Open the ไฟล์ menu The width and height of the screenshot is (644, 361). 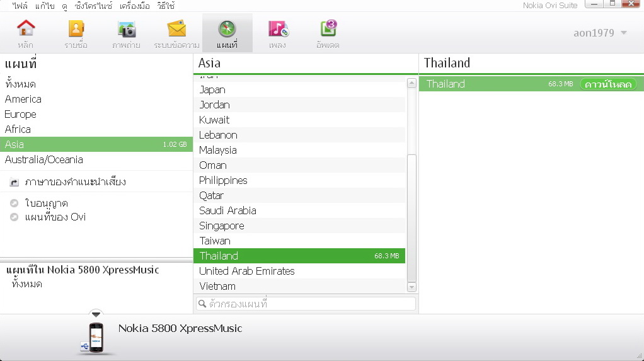(20, 6)
